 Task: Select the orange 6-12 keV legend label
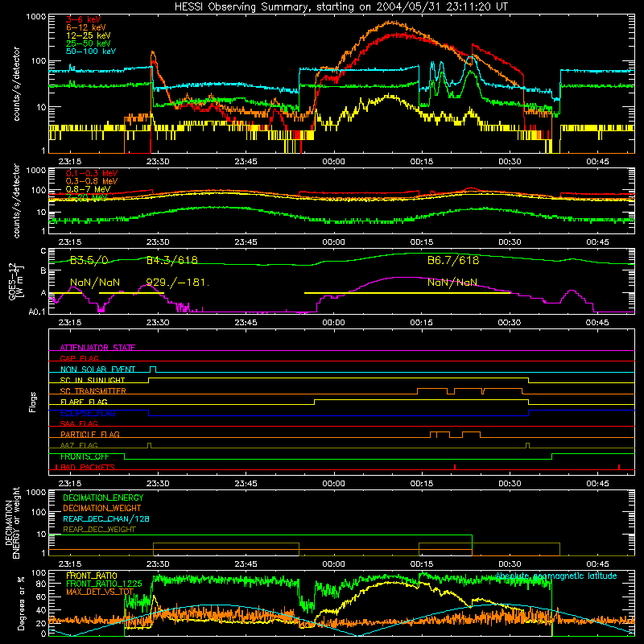[86, 27]
